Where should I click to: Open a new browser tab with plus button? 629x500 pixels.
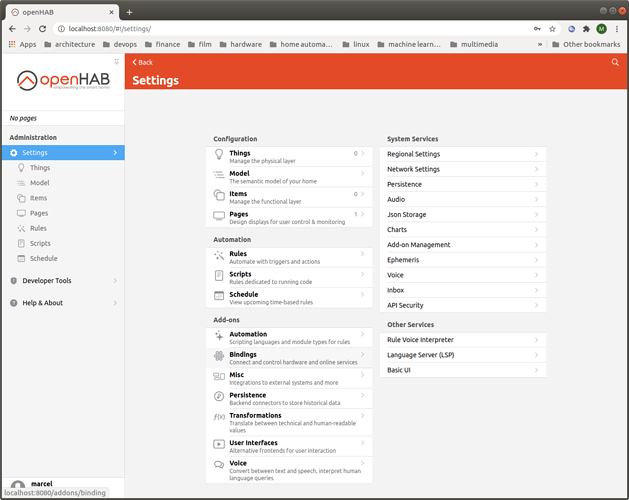coord(129,12)
